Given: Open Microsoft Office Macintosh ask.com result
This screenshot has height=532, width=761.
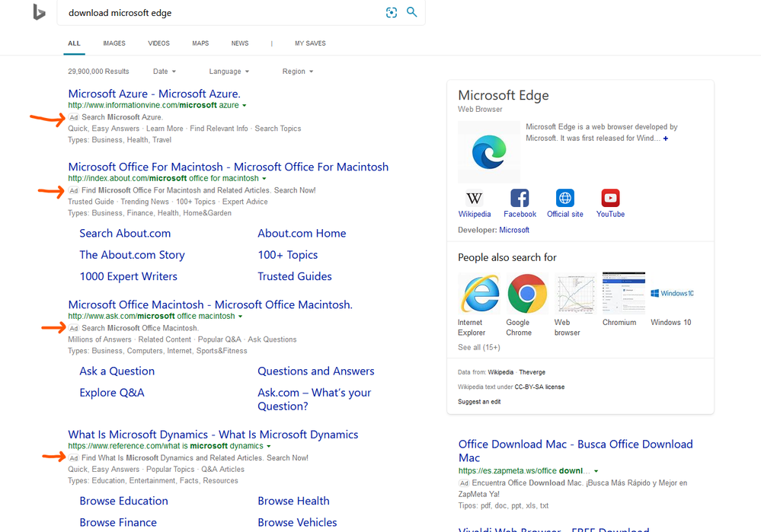Looking at the screenshot, I should tap(210, 304).
